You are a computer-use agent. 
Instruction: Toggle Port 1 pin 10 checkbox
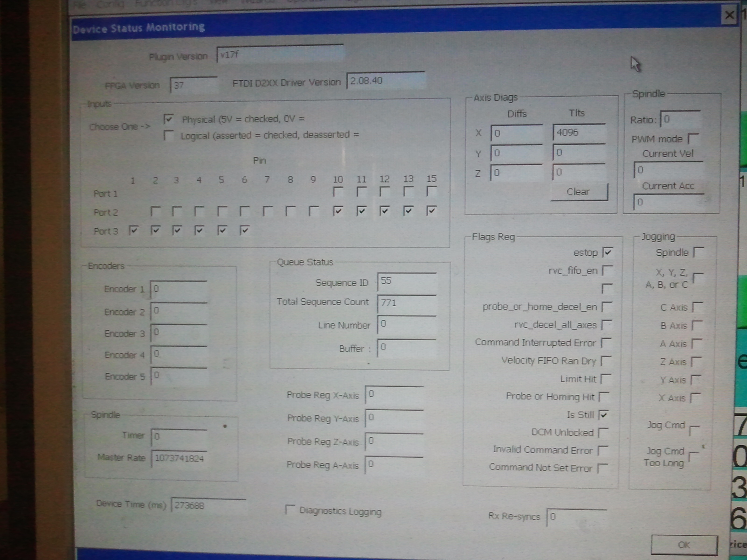click(x=338, y=192)
